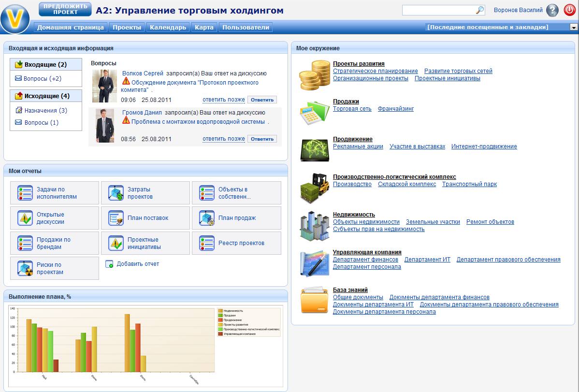Viewport: 579px width, 392px height.
Task: Click the buildings Недвижимость icon
Action: point(315,226)
